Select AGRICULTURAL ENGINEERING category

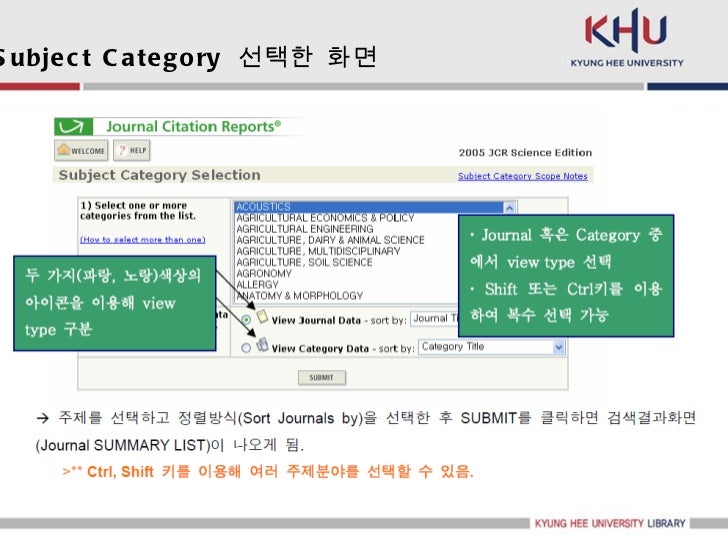click(305, 229)
